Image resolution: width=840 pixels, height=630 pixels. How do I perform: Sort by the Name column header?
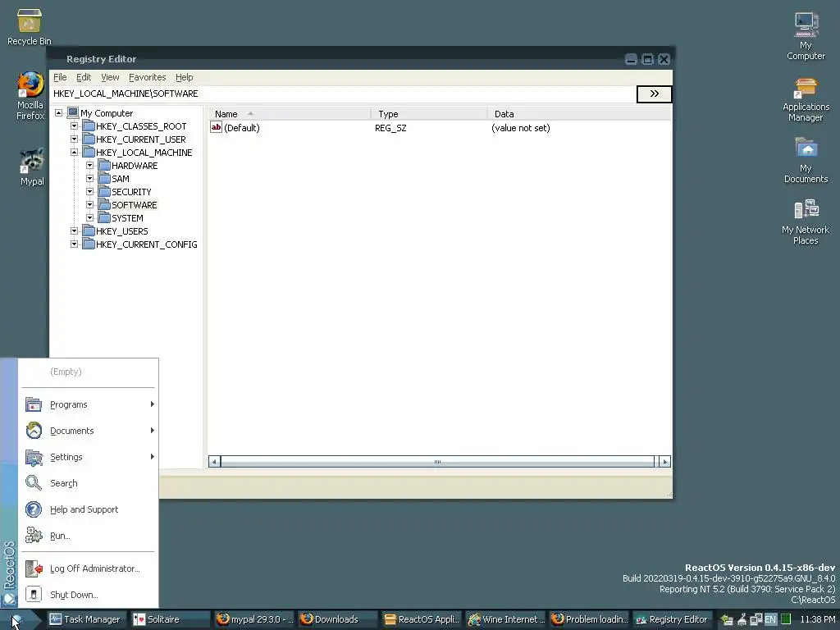coord(290,114)
